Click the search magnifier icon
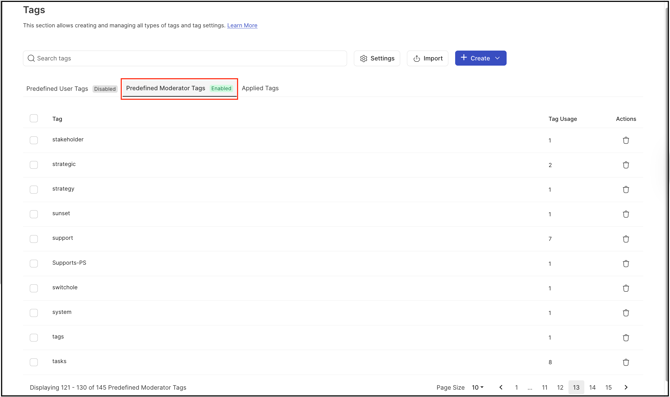Screen dimensions: 670x397 click(x=31, y=58)
